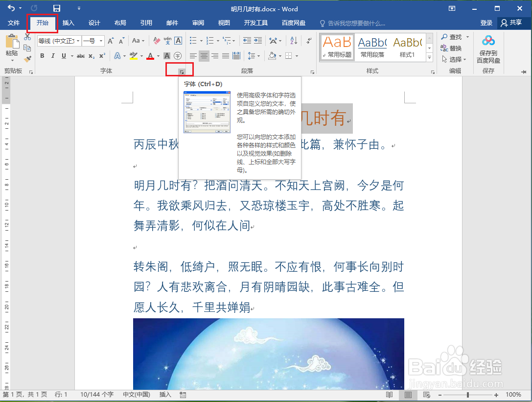Apply distributed alignment
The width and height of the screenshot is (532, 402).
(236, 56)
